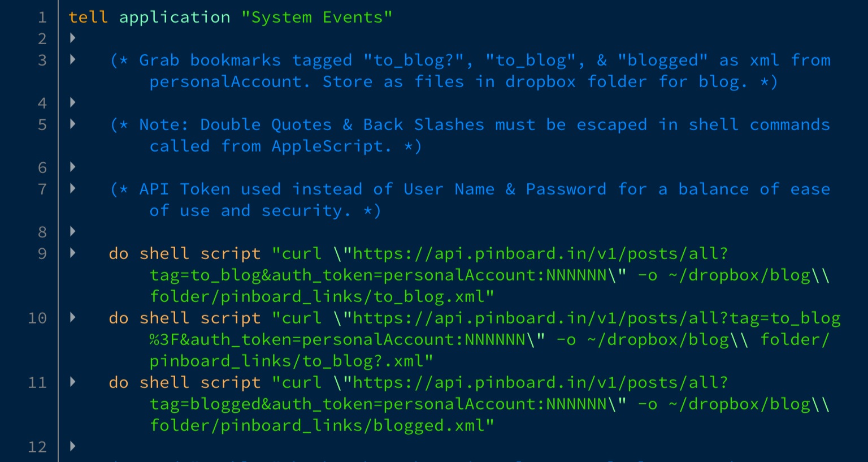
Task: Toggle the fold triangle on line 5
Action: point(73,124)
